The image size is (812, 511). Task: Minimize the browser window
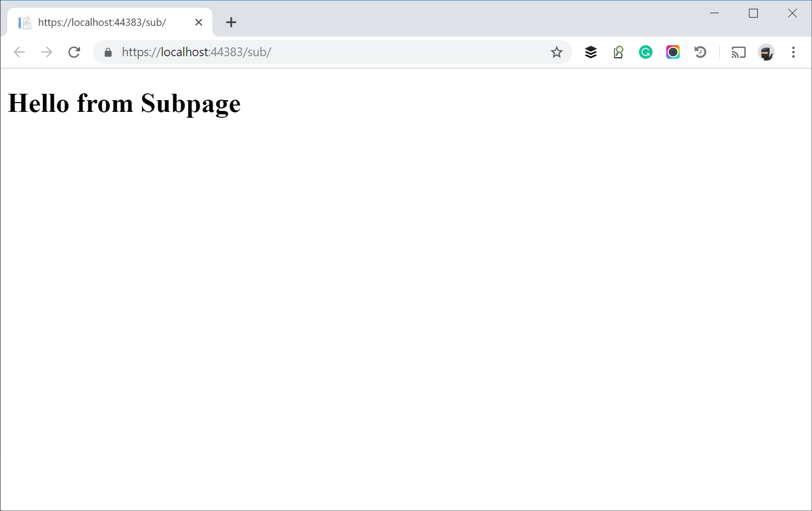(x=714, y=13)
